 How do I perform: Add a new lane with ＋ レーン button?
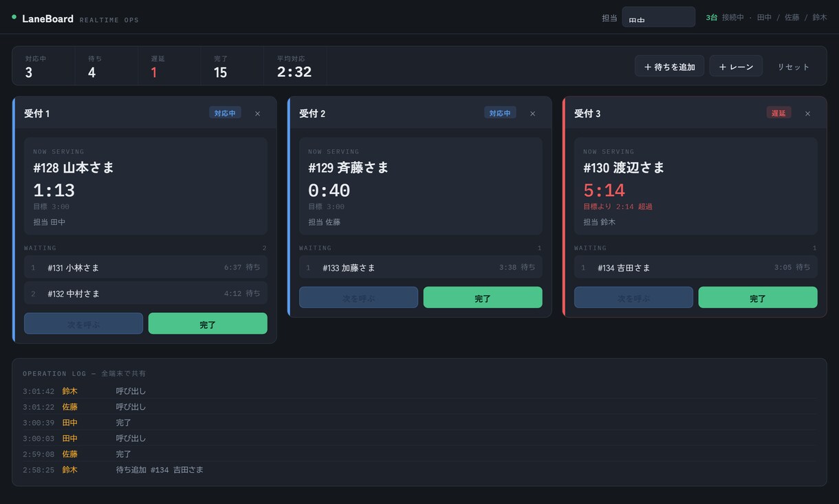[x=736, y=67]
